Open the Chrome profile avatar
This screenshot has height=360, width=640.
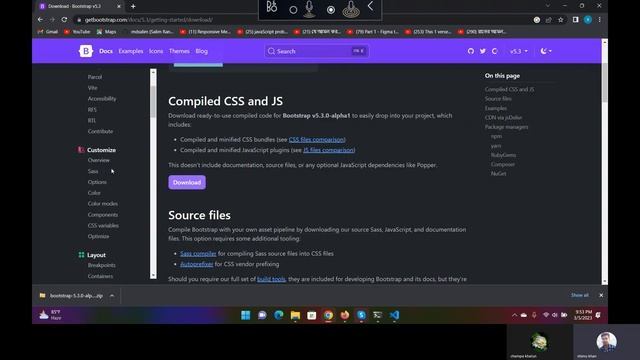(588, 20)
